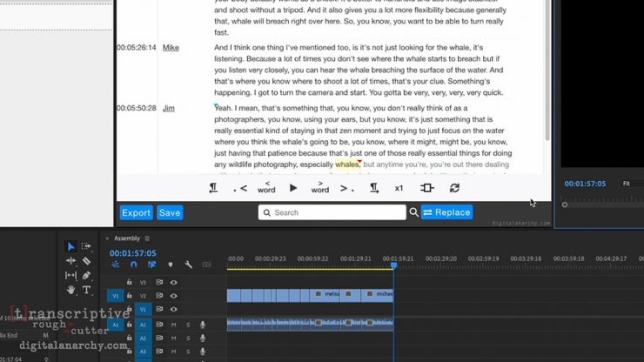Toggle lock on track V2
This screenshot has width=644, height=362.
click(x=130, y=296)
